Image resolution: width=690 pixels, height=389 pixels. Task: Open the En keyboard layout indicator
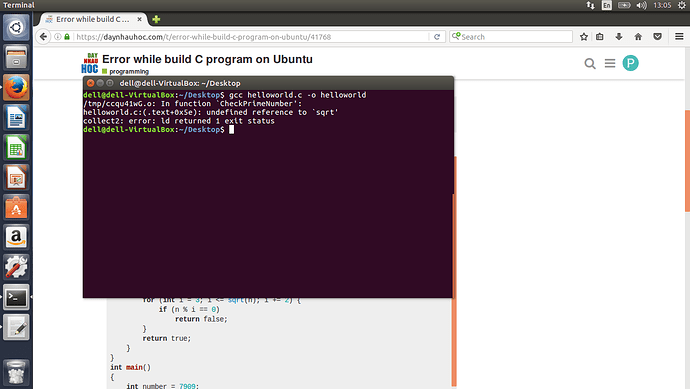607,5
